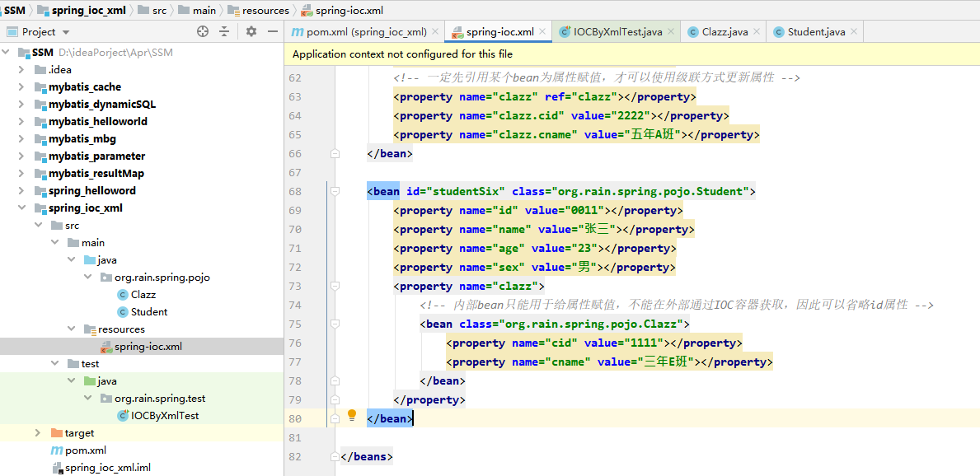Close the IOCByXmlTest.java tab
Image resolution: width=980 pixels, height=476 pixels.
671,31
